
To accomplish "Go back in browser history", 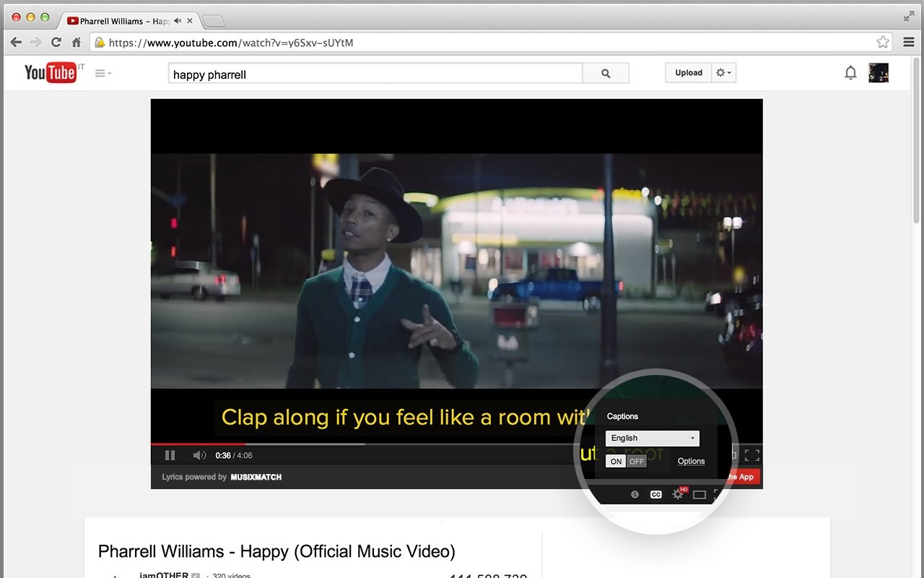I will (16, 43).
